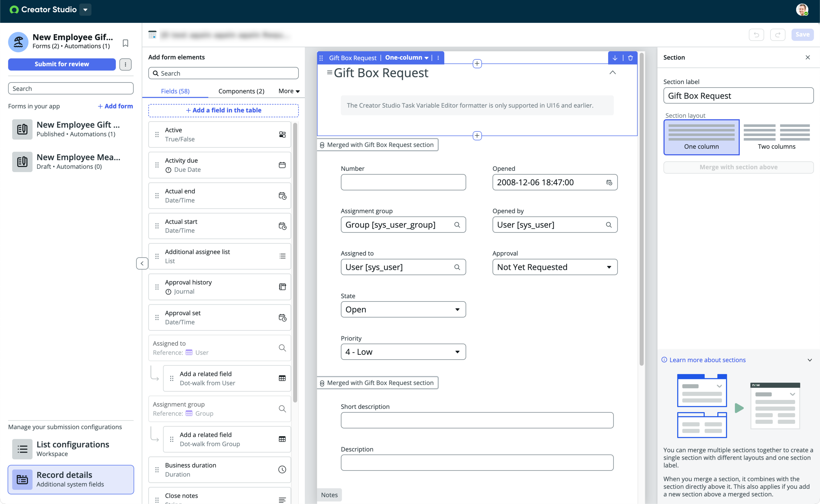Click the Number input field
The width and height of the screenshot is (820, 504).
point(403,182)
